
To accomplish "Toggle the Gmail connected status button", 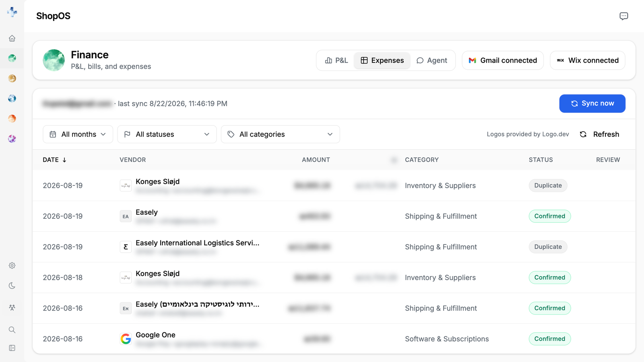I will 503,60.
